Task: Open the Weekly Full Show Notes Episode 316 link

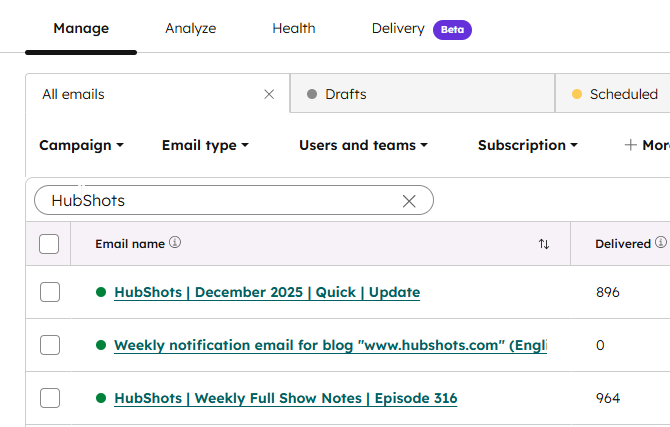Action: [x=285, y=398]
